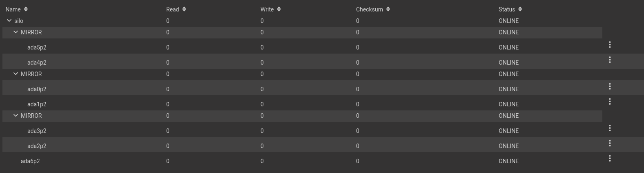The height and width of the screenshot is (173, 644).
Task: Select the silo pool name
Action: 19,21
